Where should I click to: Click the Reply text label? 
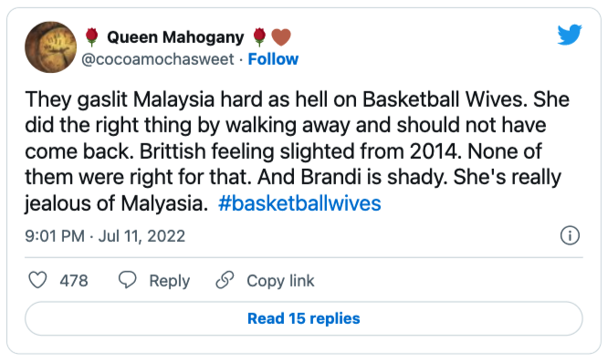tap(170, 281)
